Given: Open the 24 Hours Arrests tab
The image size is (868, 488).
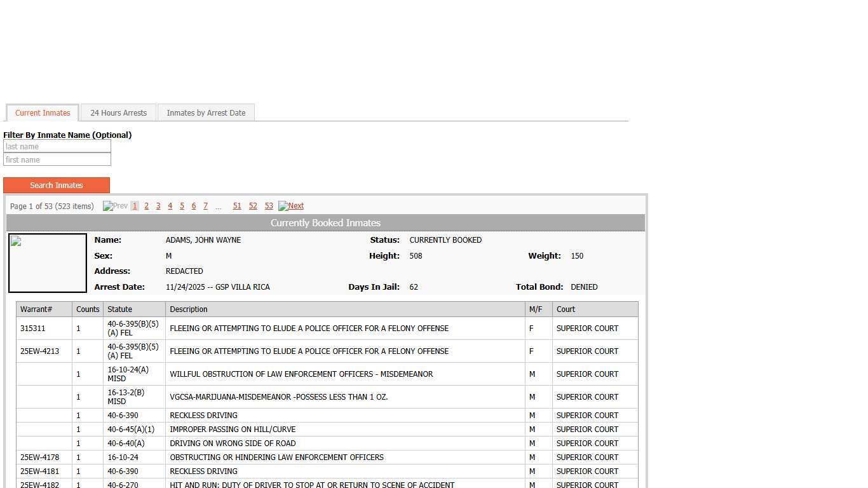Looking at the screenshot, I should click(x=118, y=113).
